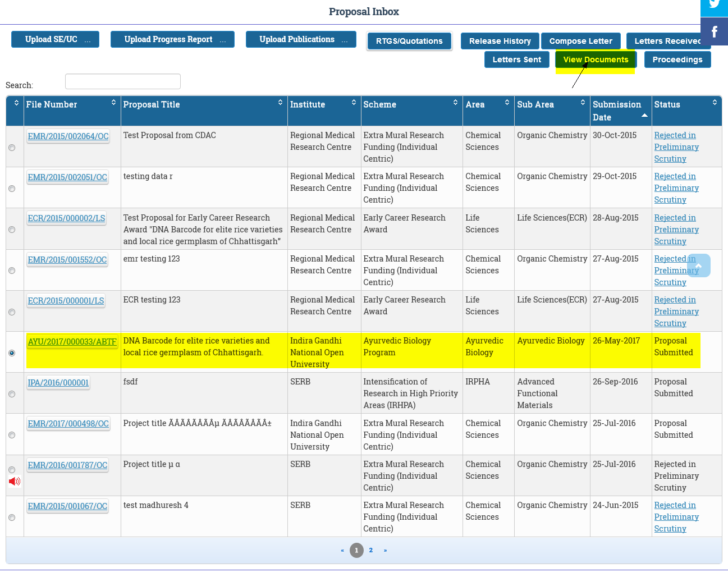Viewport: 728px width, 577px height.
Task: Select radio for EMR/2016/001787/OC row
Action: 12,470
